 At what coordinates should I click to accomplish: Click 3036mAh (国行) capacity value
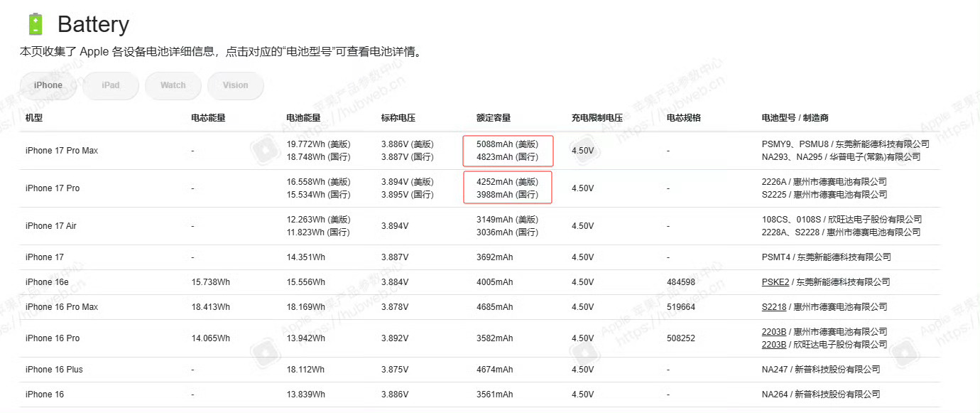[507, 232]
